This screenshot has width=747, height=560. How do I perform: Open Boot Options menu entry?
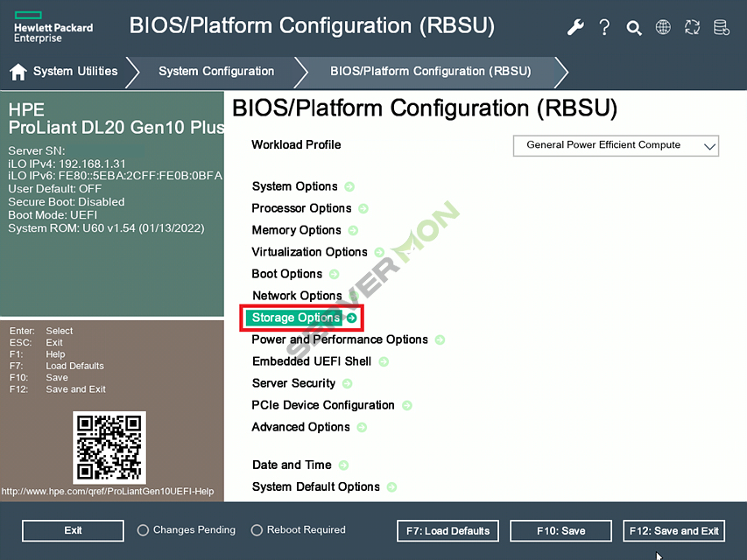tap(287, 274)
